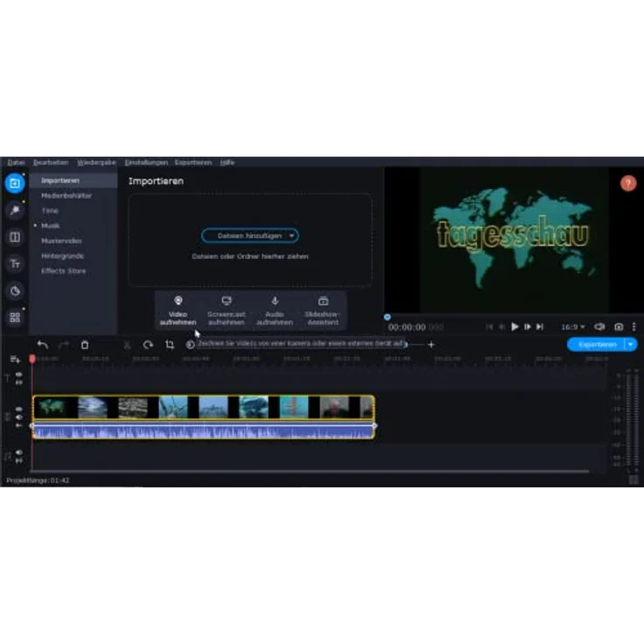Open the Titles text panel icon

[15, 263]
